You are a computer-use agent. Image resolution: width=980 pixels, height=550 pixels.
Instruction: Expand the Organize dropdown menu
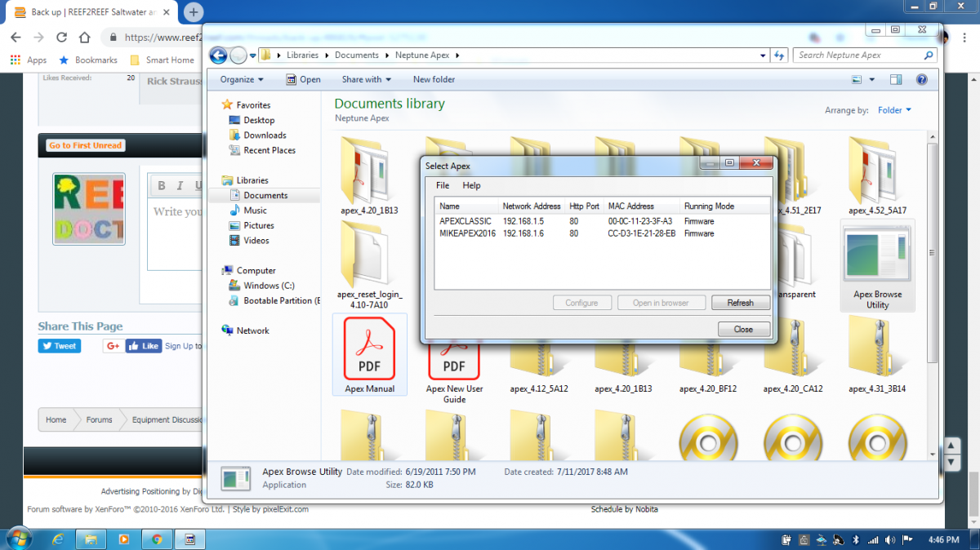coord(242,80)
